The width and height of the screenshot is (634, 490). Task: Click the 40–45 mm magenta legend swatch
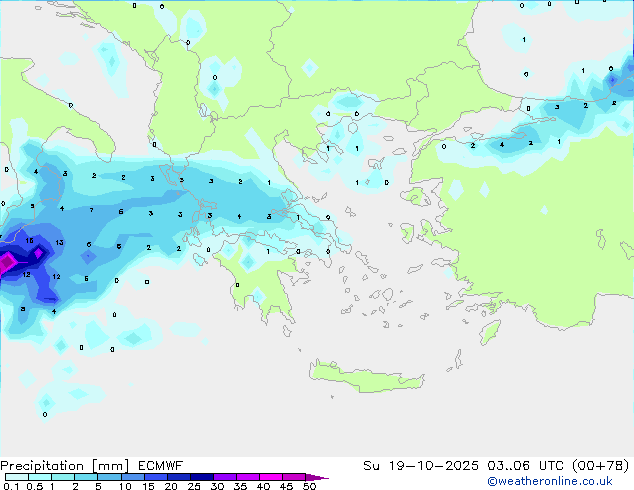click(x=271, y=477)
